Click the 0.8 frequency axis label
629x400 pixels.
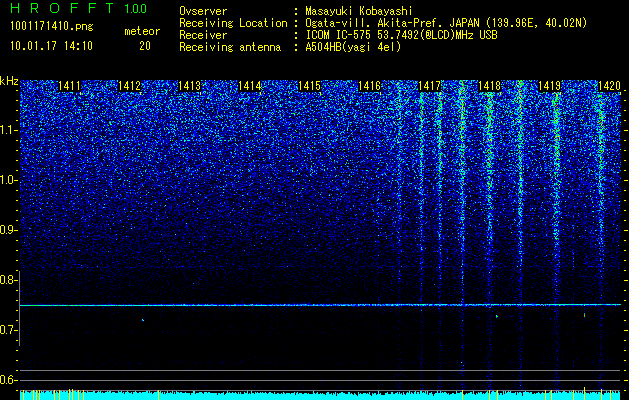coord(9,280)
